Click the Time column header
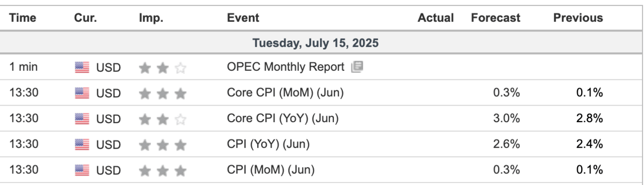This screenshot has height=185, width=644. (x=23, y=18)
